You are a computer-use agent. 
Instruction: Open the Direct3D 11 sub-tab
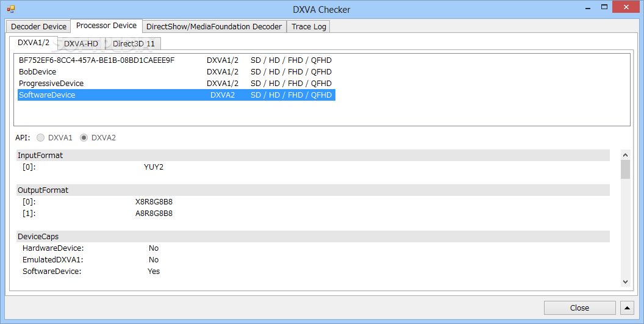coord(134,43)
